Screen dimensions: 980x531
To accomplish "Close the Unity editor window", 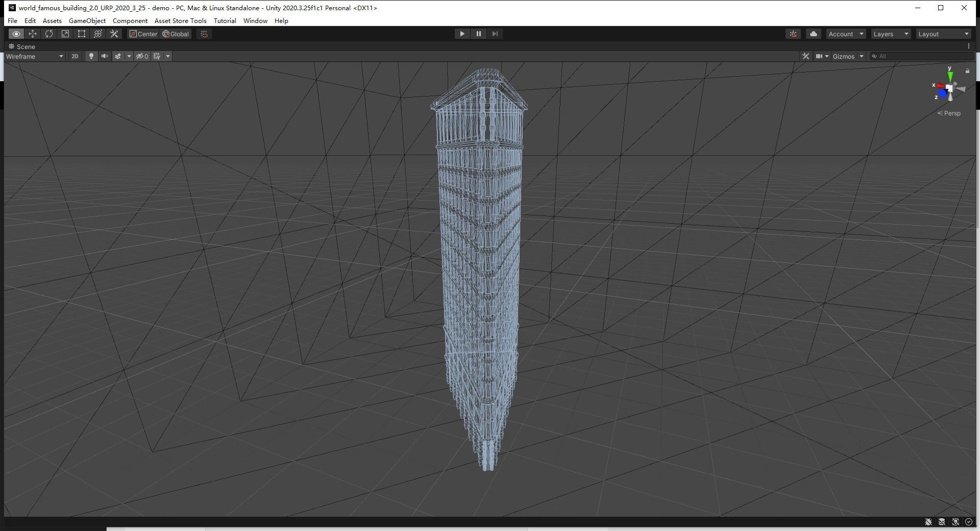I will [964, 8].
